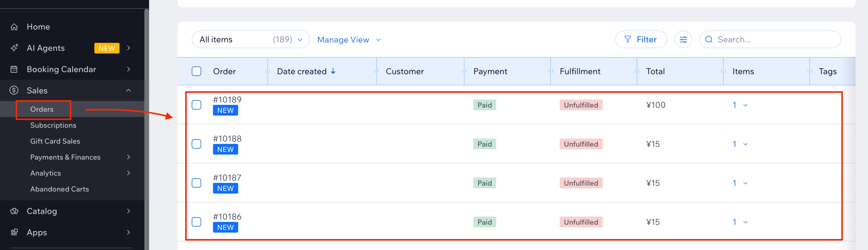Image resolution: width=868 pixels, height=250 pixels.
Task: Click the Sales dollar icon
Action: coord(14,90)
